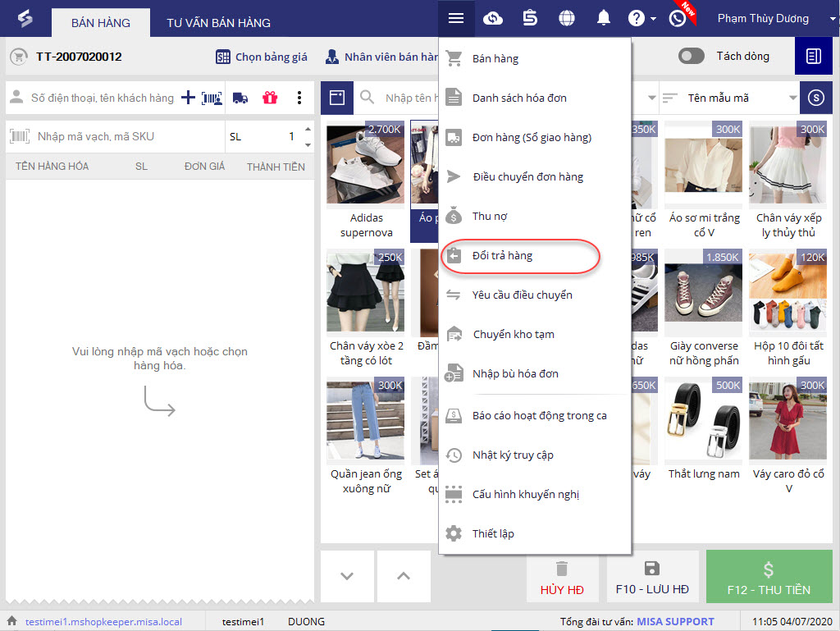The image size is (840, 631).
Task: Open Nhật ký truy cập menu item
Action: (x=535, y=455)
